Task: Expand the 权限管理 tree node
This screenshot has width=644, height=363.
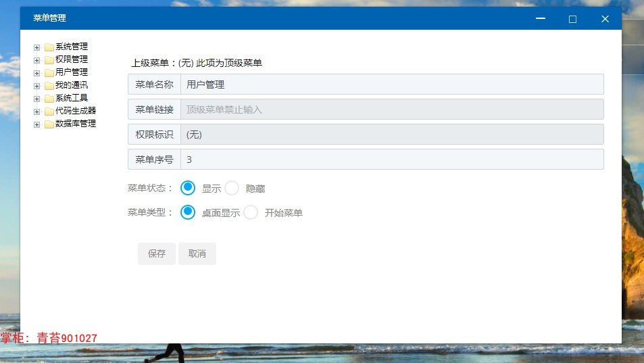Action: point(36,60)
